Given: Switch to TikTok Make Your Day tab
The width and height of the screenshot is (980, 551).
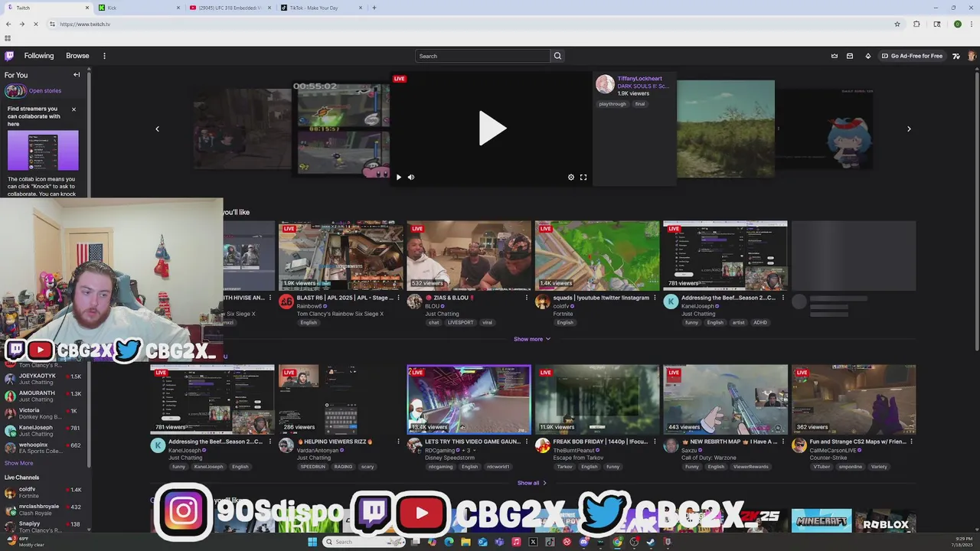Looking at the screenshot, I should point(320,8).
